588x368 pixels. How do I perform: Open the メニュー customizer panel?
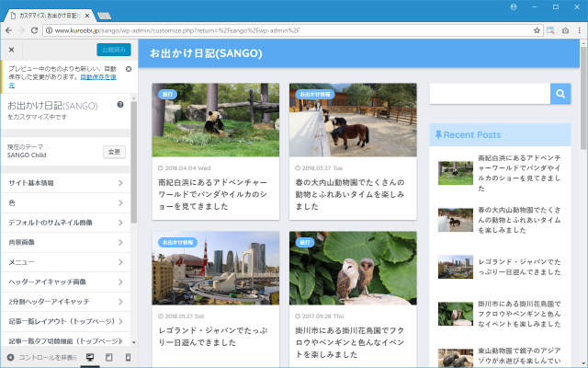coord(65,262)
